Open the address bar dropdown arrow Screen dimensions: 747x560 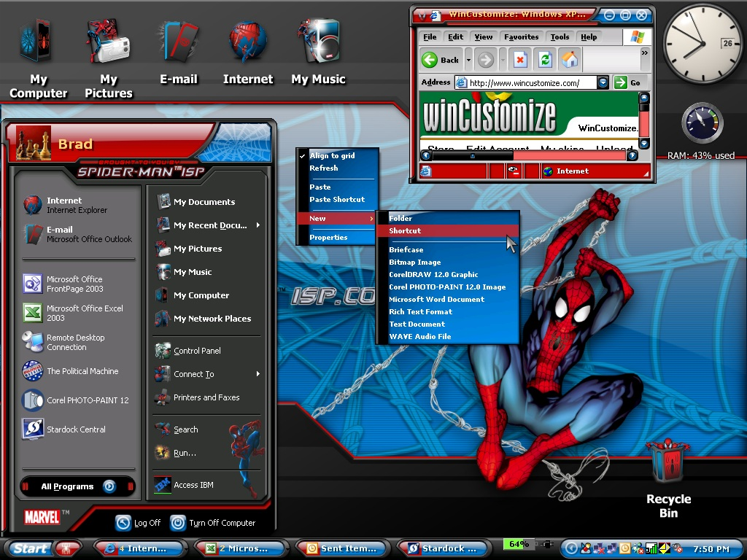603,83
